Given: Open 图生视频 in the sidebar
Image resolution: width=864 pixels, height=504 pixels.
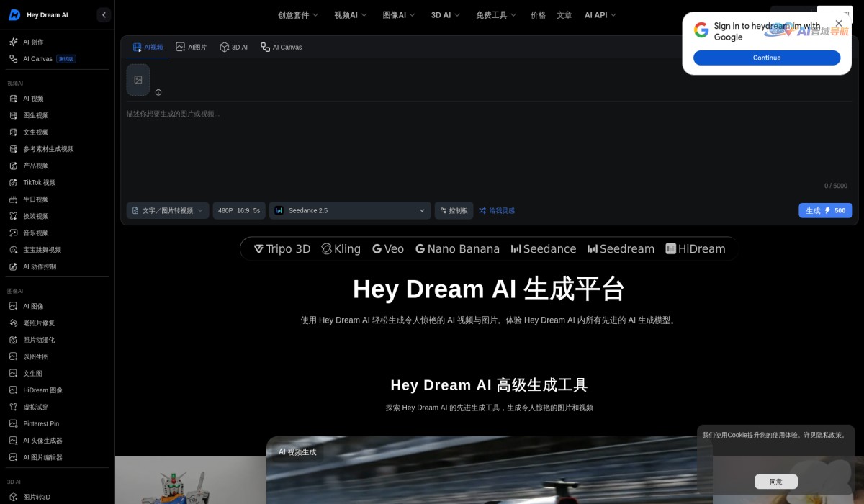Looking at the screenshot, I should click(x=58, y=115).
